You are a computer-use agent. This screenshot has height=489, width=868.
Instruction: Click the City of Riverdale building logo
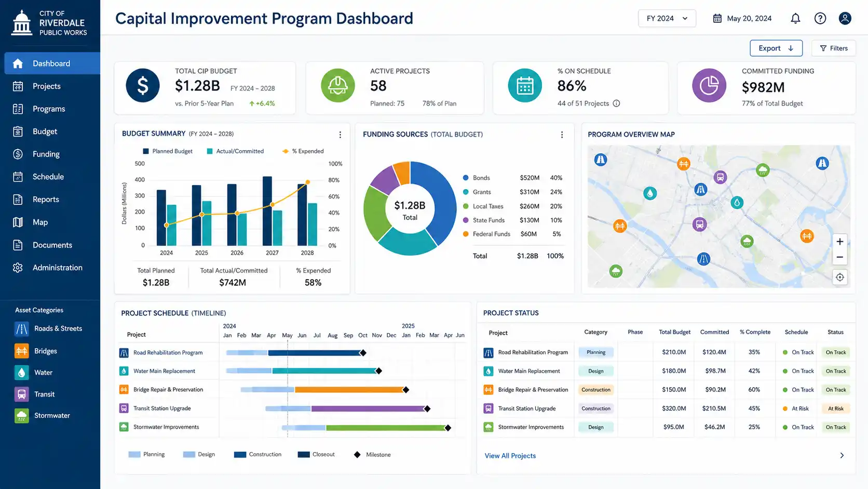pos(22,22)
